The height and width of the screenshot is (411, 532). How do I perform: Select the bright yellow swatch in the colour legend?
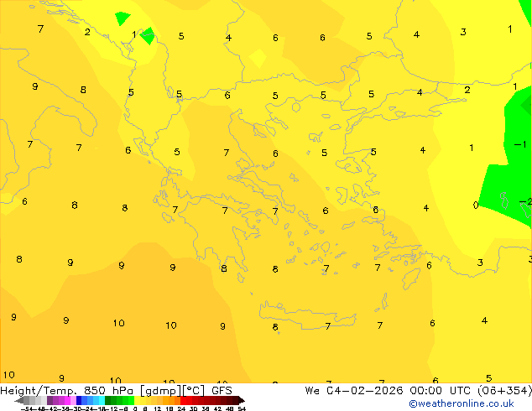(x=137, y=400)
